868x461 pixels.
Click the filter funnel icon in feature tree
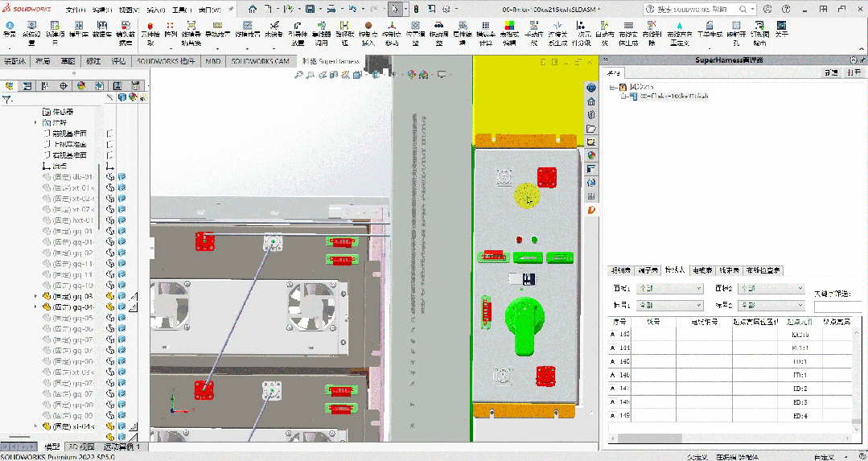(6, 101)
